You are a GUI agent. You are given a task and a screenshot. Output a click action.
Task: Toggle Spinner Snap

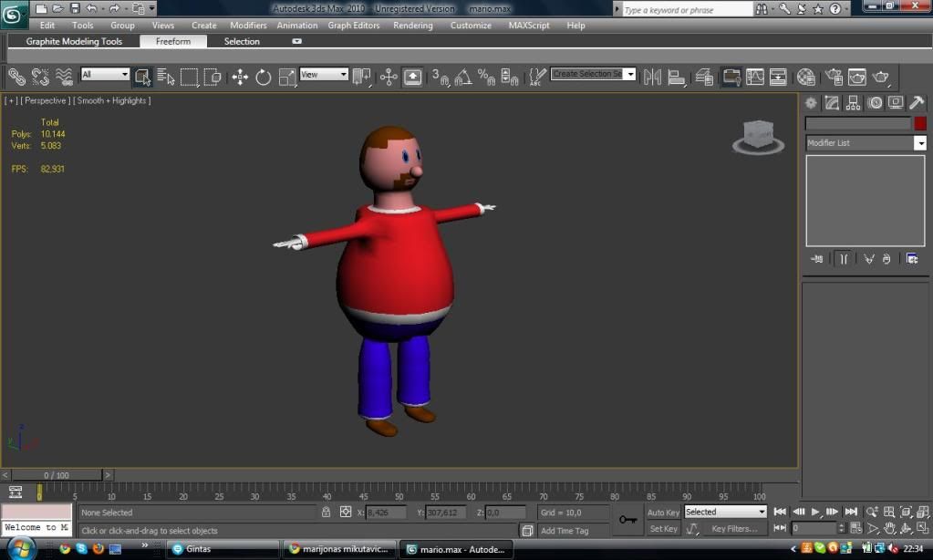click(510, 77)
